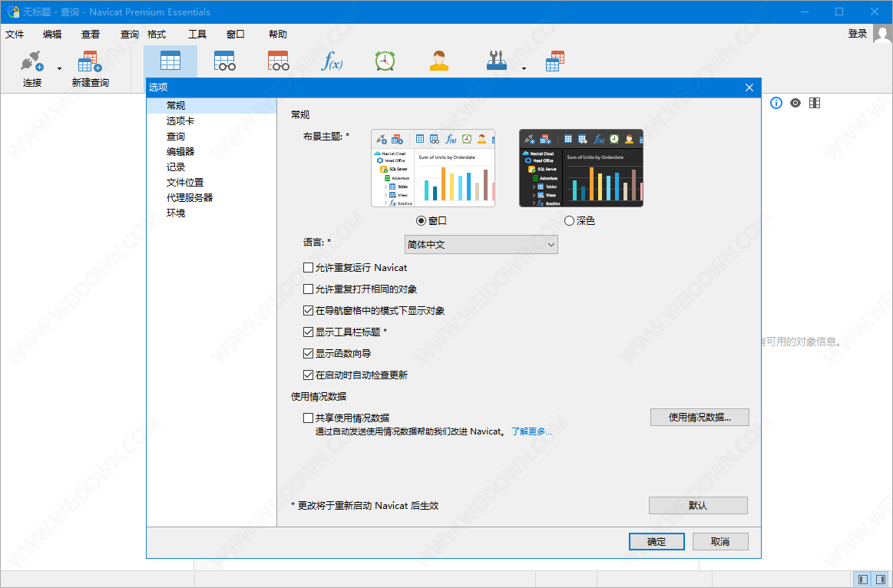The width and height of the screenshot is (893, 588).
Task: Click the 新建查询 new query icon
Action: point(90,68)
